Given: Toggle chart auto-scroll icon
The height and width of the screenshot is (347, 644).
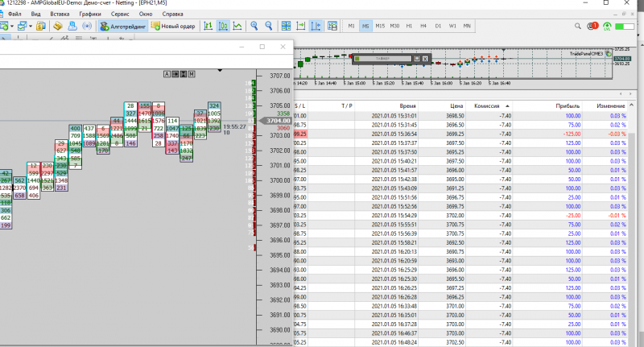Looking at the screenshot, I should (300, 27).
